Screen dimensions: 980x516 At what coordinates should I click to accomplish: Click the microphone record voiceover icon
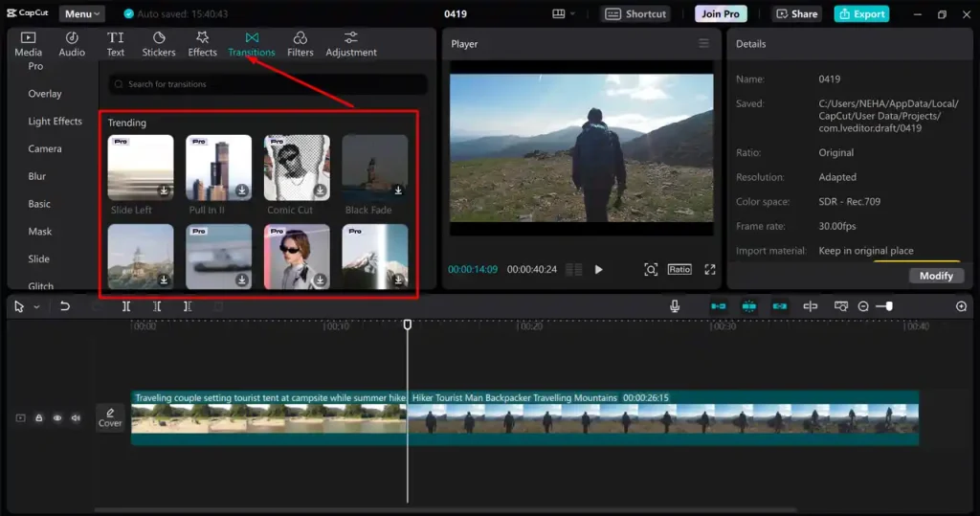coord(675,305)
